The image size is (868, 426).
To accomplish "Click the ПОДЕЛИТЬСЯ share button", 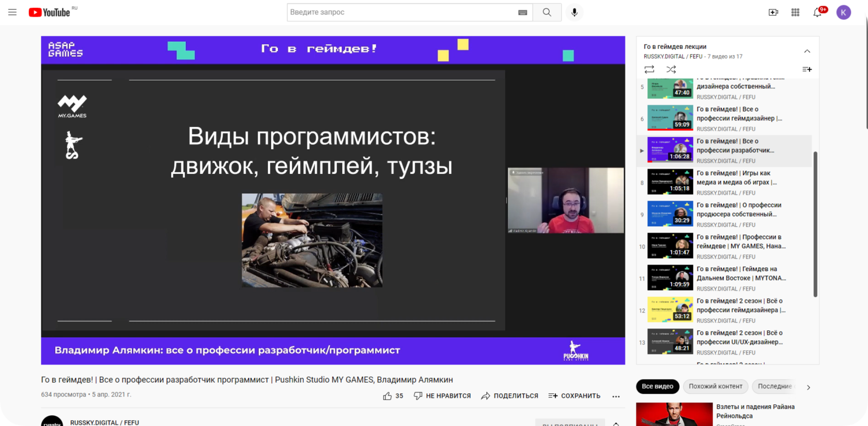I will tap(509, 396).
